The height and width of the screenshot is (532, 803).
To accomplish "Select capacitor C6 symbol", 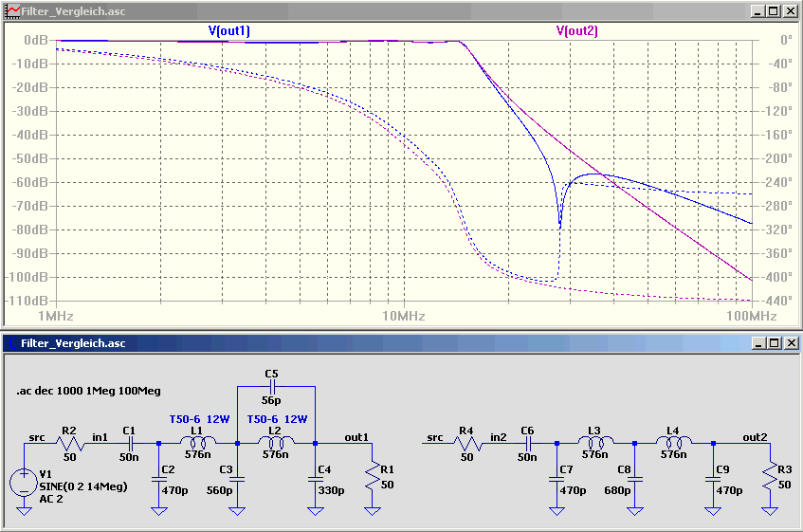I will pos(528,444).
